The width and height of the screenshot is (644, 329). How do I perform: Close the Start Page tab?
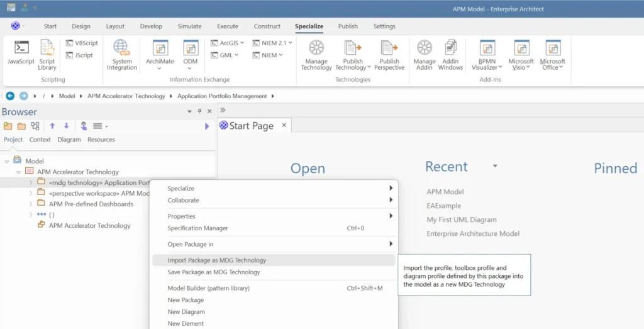tap(284, 125)
